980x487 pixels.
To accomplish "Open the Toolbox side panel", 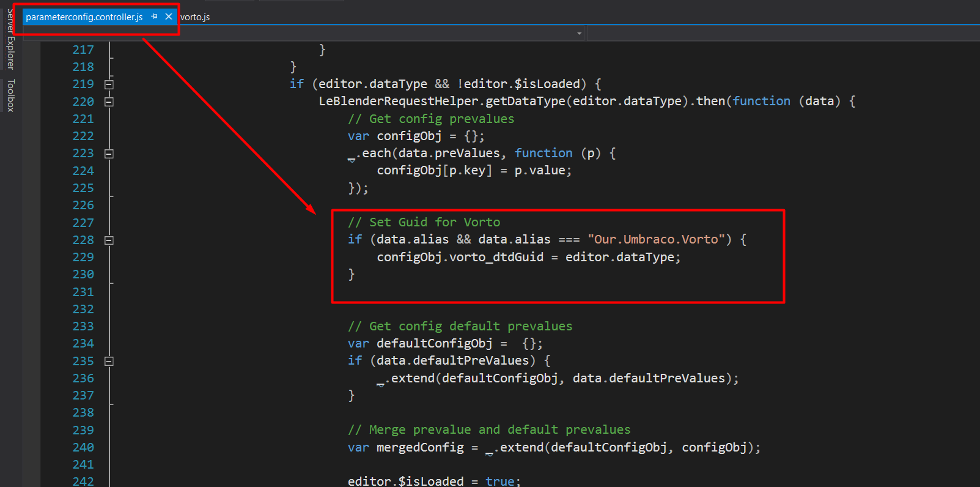I will (x=10, y=95).
